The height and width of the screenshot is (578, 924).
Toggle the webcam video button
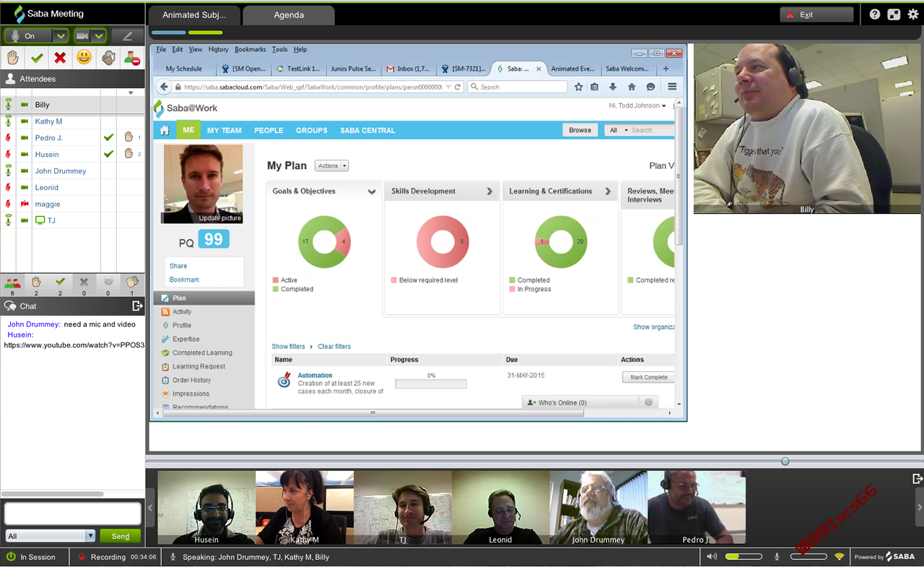(82, 35)
